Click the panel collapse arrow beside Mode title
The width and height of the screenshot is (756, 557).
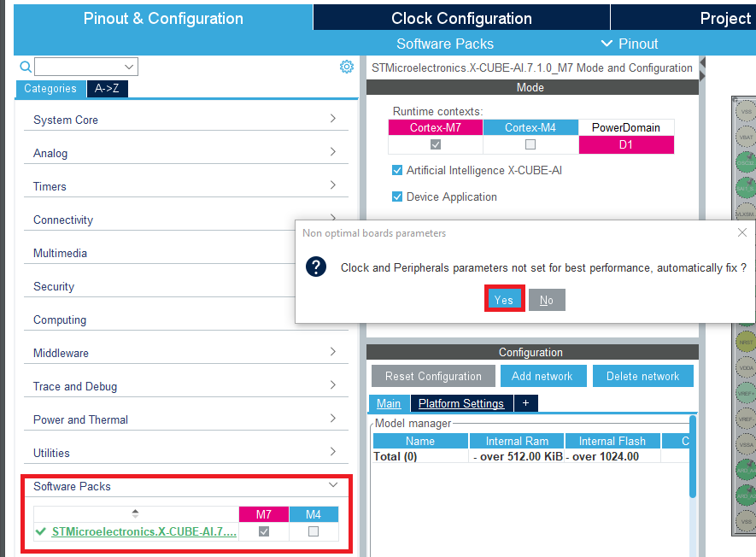pos(702,62)
